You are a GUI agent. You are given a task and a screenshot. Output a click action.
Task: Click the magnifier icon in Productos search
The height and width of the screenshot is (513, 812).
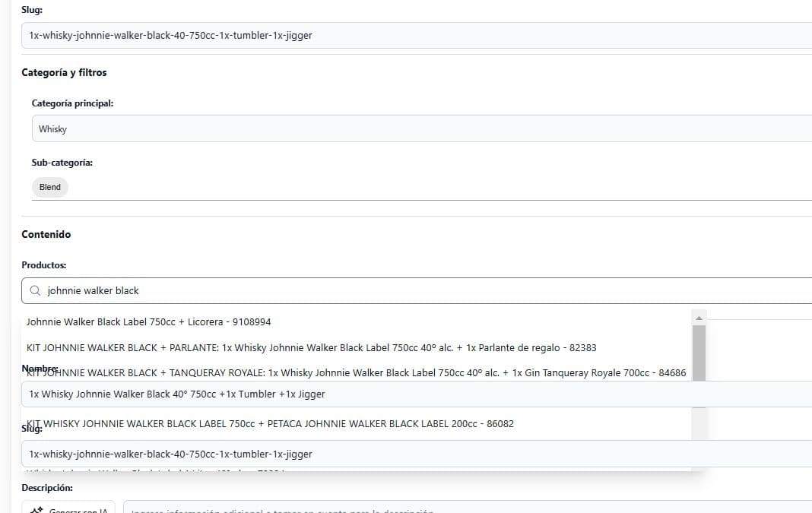[35, 291]
